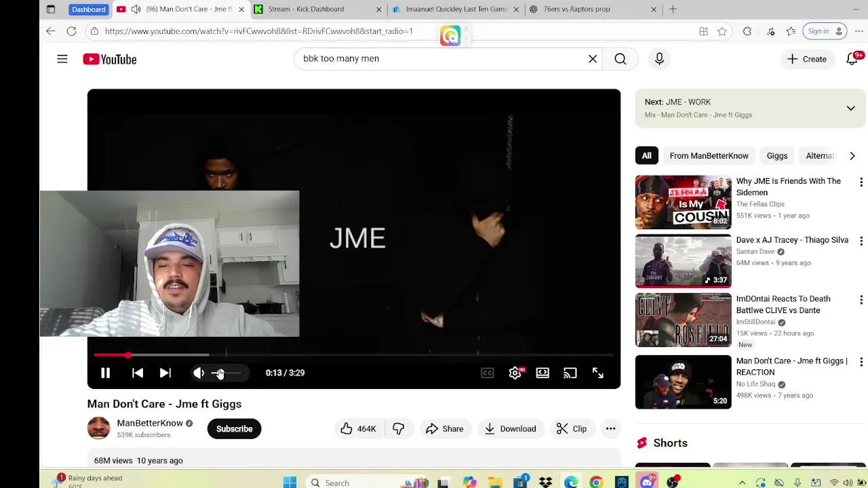Viewport: 868px width, 488px height.
Task: Pause the video
Action: coord(105,373)
